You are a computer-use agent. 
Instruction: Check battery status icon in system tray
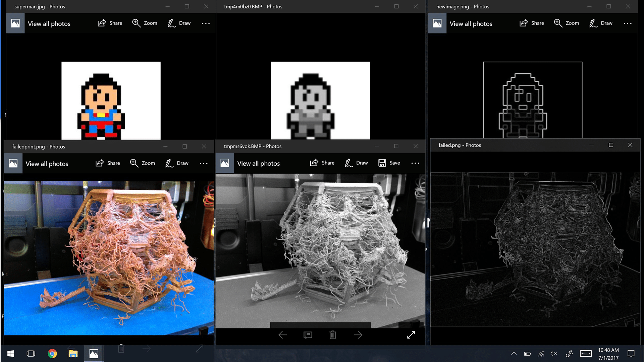click(527, 354)
